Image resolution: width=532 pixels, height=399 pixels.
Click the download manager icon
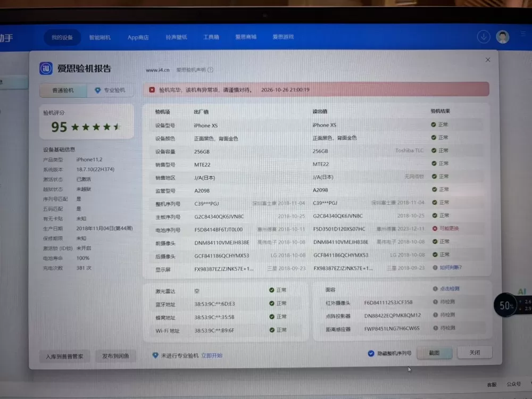(x=484, y=37)
